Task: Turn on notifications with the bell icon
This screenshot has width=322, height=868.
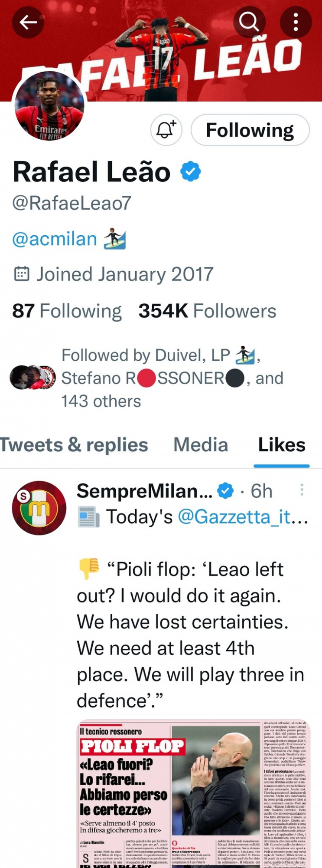Action: [x=166, y=130]
